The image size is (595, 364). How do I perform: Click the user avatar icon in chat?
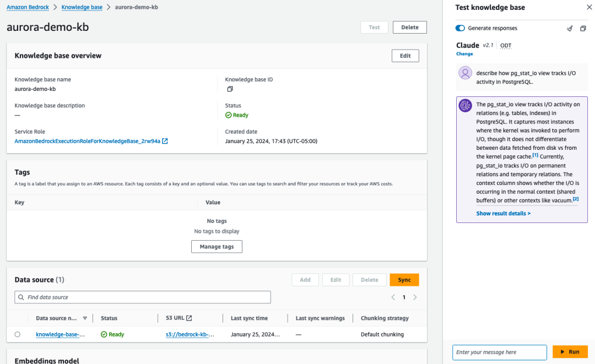pos(465,73)
